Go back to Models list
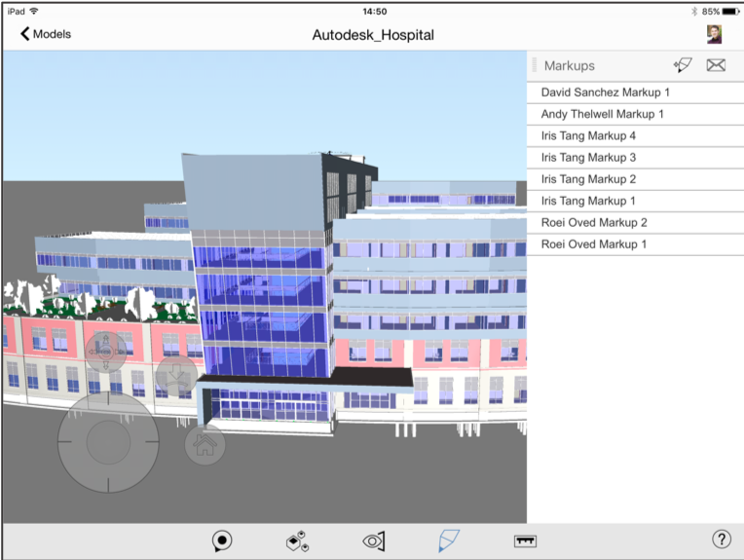The image size is (744, 560). (46, 34)
